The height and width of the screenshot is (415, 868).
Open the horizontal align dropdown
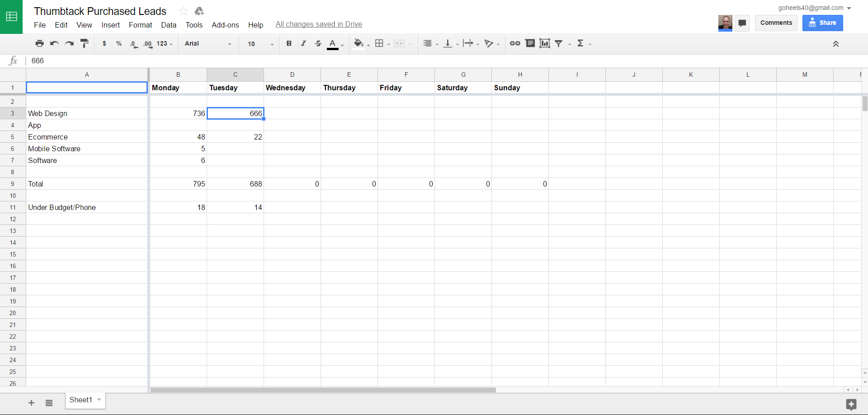430,43
